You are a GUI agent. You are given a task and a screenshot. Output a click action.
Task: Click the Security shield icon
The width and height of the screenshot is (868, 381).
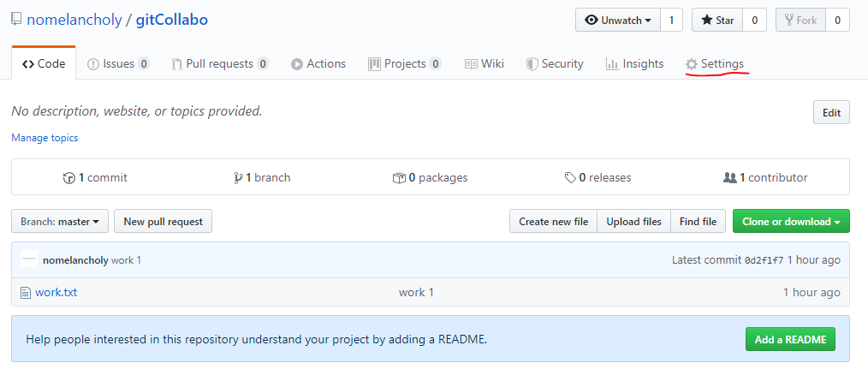coord(532,64)
